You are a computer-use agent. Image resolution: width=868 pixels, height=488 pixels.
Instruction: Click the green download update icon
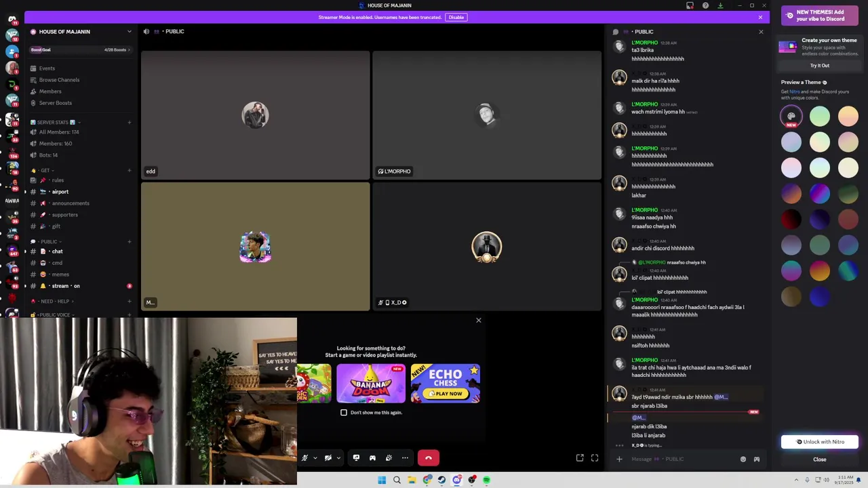[720, 5]
